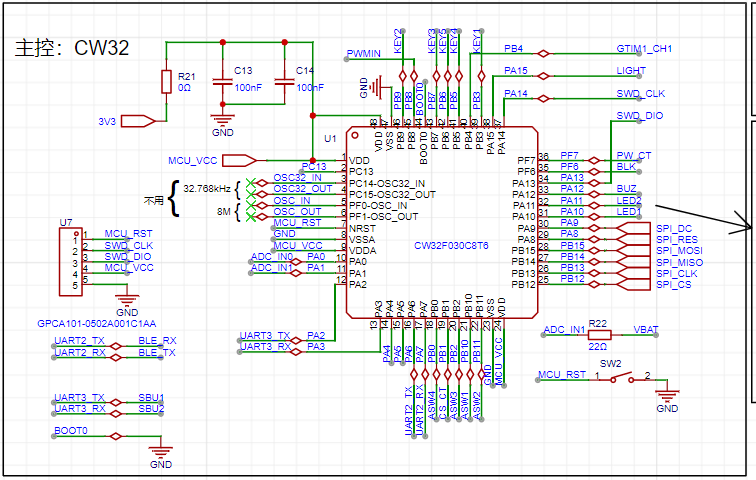Click the SPI_MOSI label

coord(679,251)
